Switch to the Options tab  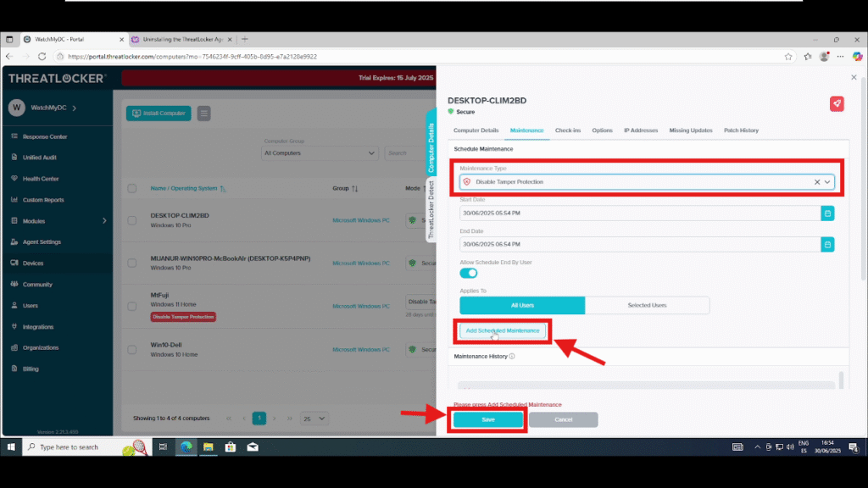[x=603, y=130]
